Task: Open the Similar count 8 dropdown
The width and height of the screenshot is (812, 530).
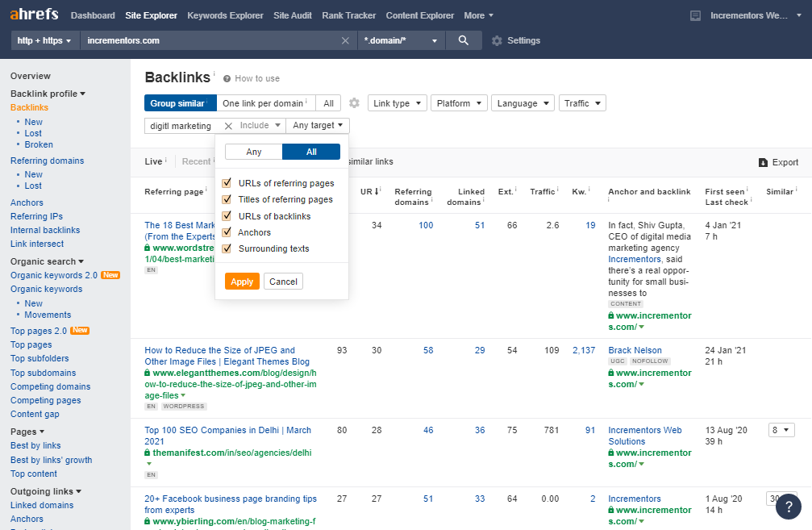Action: [781, 430]
